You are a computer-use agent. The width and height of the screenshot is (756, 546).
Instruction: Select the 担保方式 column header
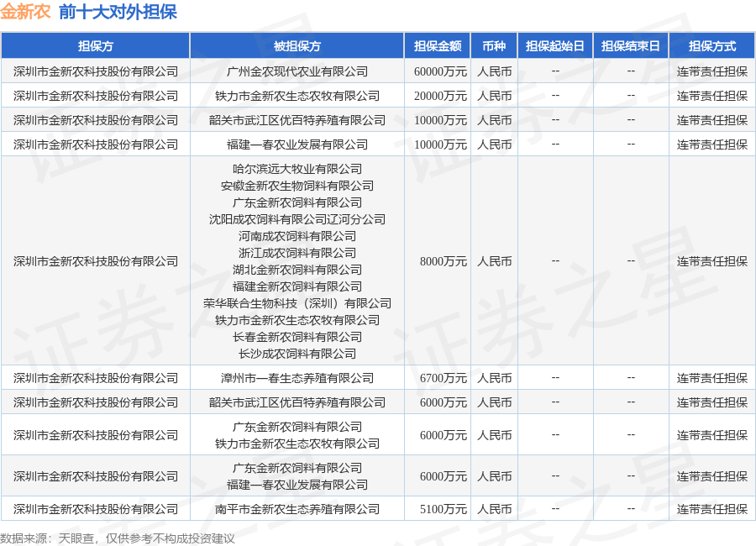click(712, 46)
